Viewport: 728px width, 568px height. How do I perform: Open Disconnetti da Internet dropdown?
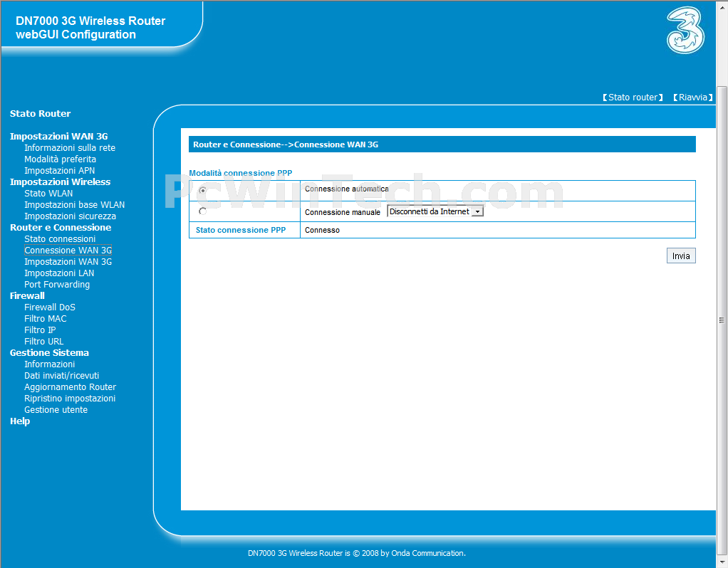click(x=435, y=211)
